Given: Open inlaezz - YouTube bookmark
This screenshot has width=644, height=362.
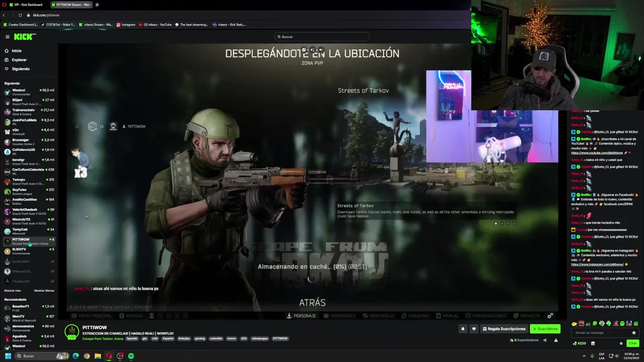Looking at the screenshot, I should [155, 24].
